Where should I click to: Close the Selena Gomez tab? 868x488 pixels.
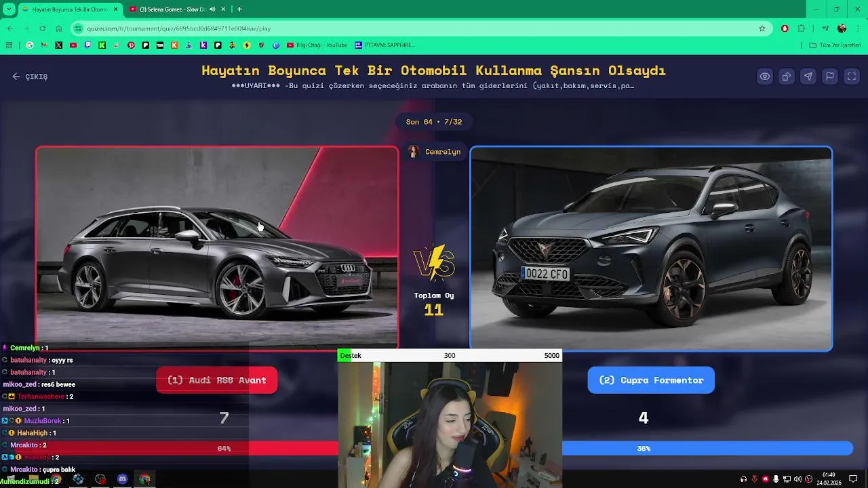coord(223,9)
